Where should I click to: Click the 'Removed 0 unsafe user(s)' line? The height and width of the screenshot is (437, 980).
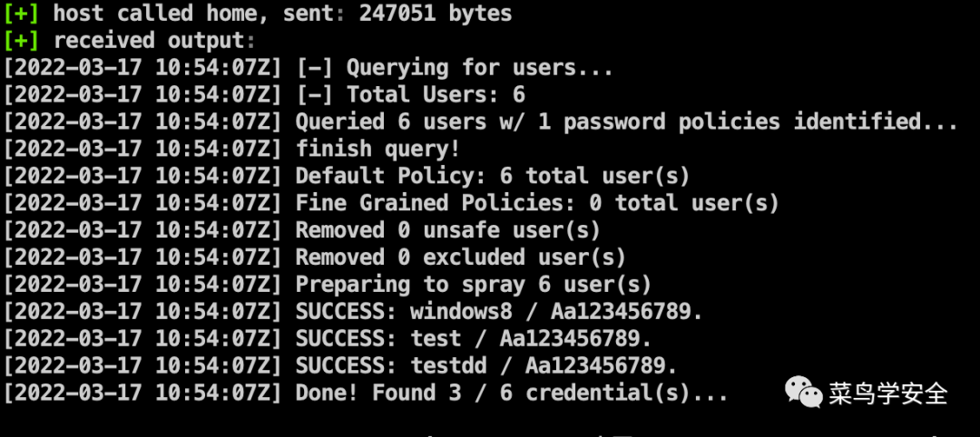point(302,230)
